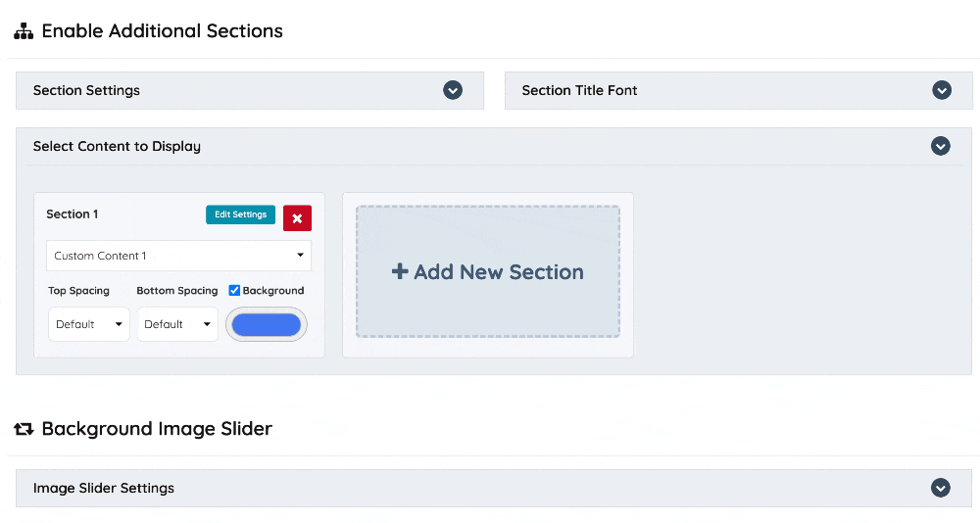Click the Image Slider Settings panel header
This screenshot has width=980, height=523.
click(494, 488)
